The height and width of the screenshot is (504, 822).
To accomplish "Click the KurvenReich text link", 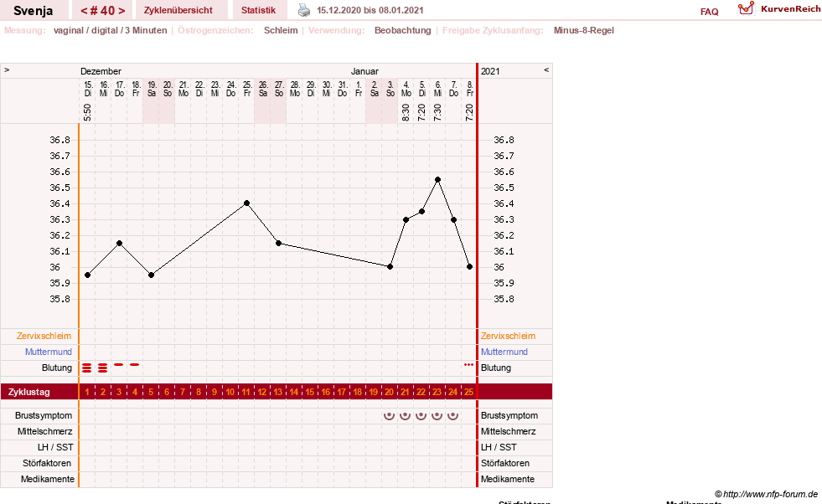I will tap(790, 9).
